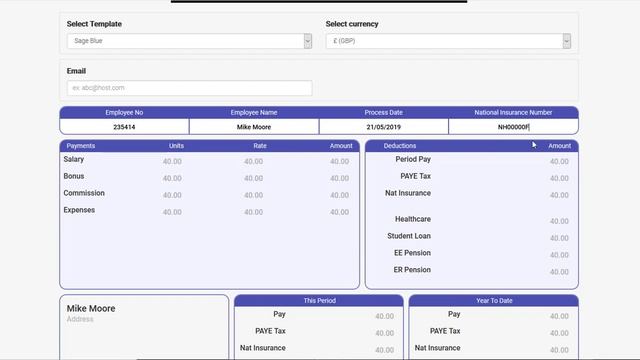Click the Healthcare deduction label

pos(413,219)
